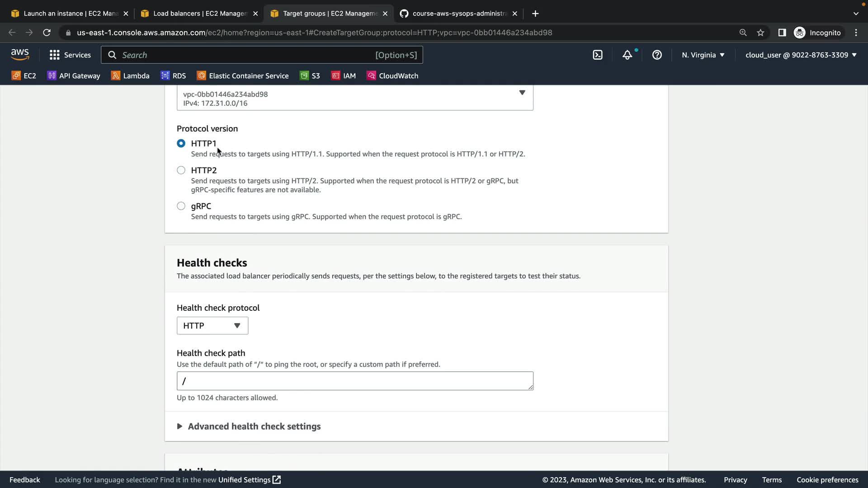
Task: Click the help question mark icon
Action: coord(657,55)
